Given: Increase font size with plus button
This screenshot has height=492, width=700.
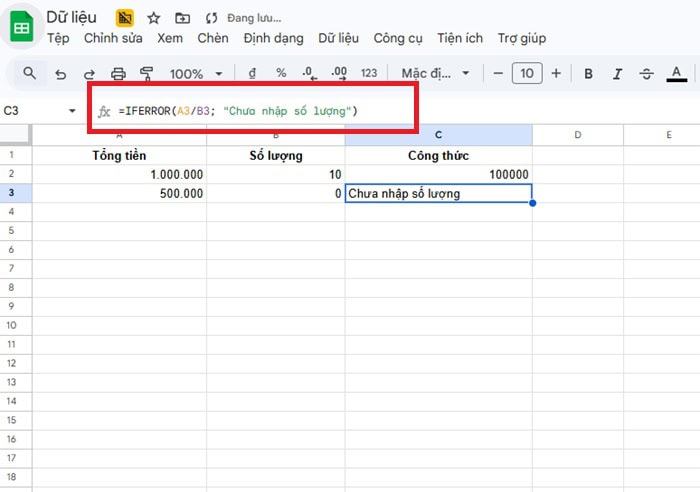Looking at the screenshot, I should coord(556,73).
